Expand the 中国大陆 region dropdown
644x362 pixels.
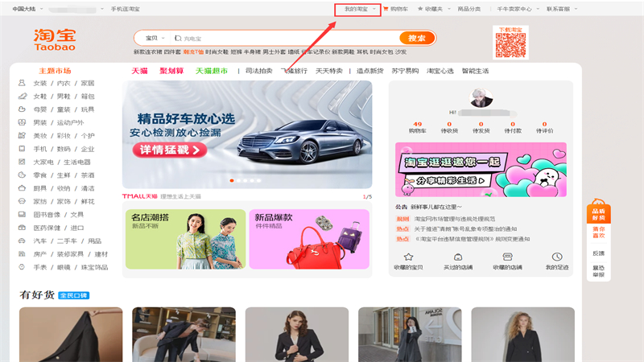pos(27,9)
